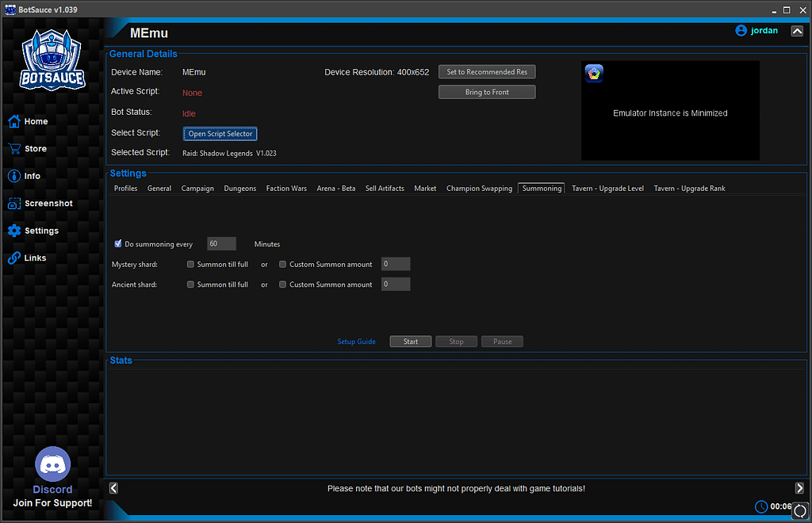
Task: Open Discord support via the Discord icon
Action: 52,463
